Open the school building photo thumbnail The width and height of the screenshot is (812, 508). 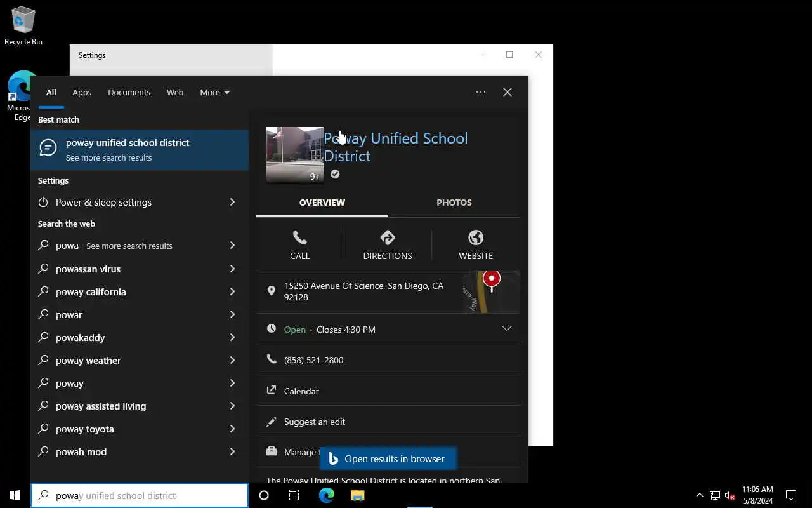(295, 155)
